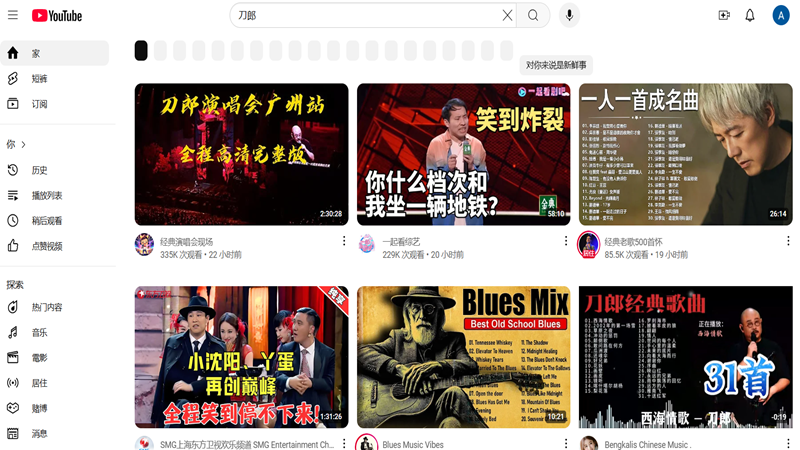
Task: Start voice search with the microphone
Action: (x=569, y=15)
